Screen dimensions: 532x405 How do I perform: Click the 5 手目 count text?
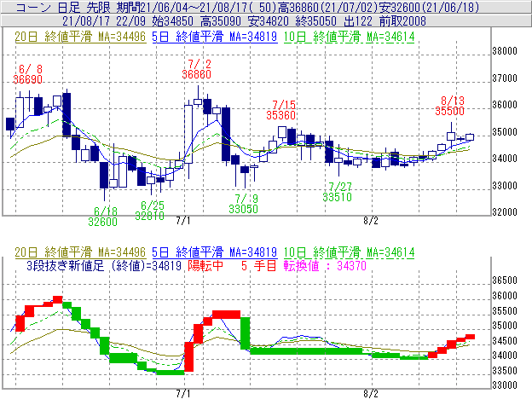point(259,265)
